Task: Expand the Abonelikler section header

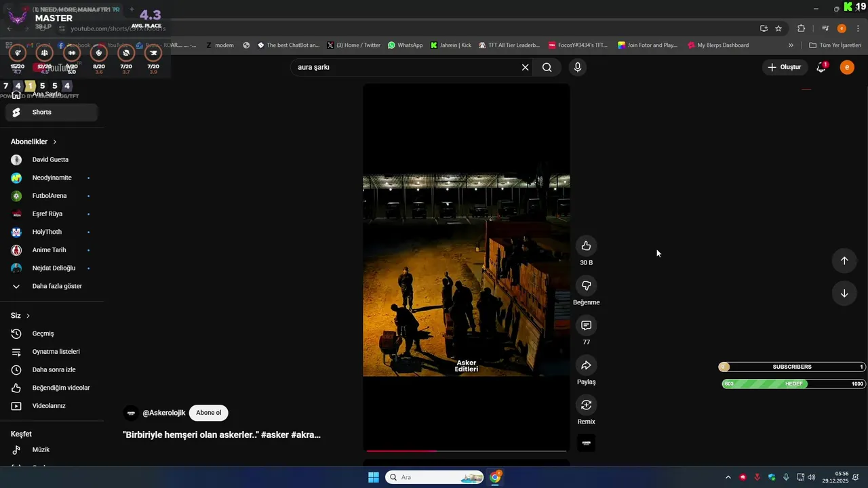Action: (34, 142)
